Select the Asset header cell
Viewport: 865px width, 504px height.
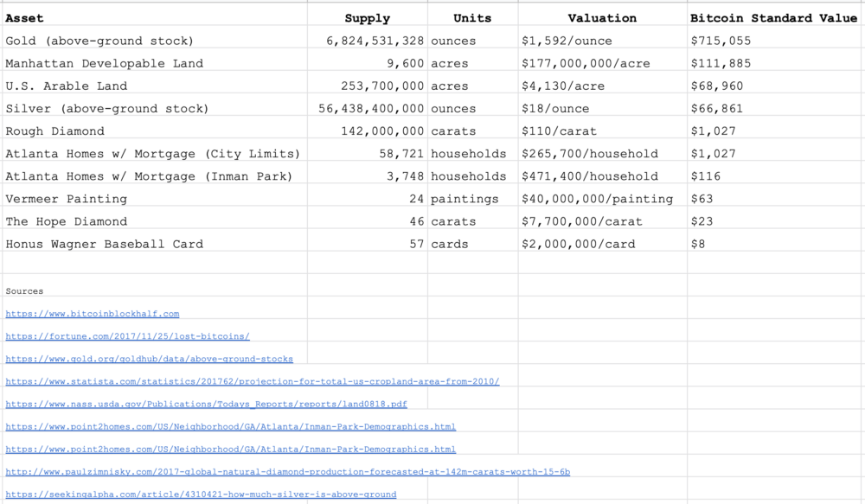(x=155, y=18)
